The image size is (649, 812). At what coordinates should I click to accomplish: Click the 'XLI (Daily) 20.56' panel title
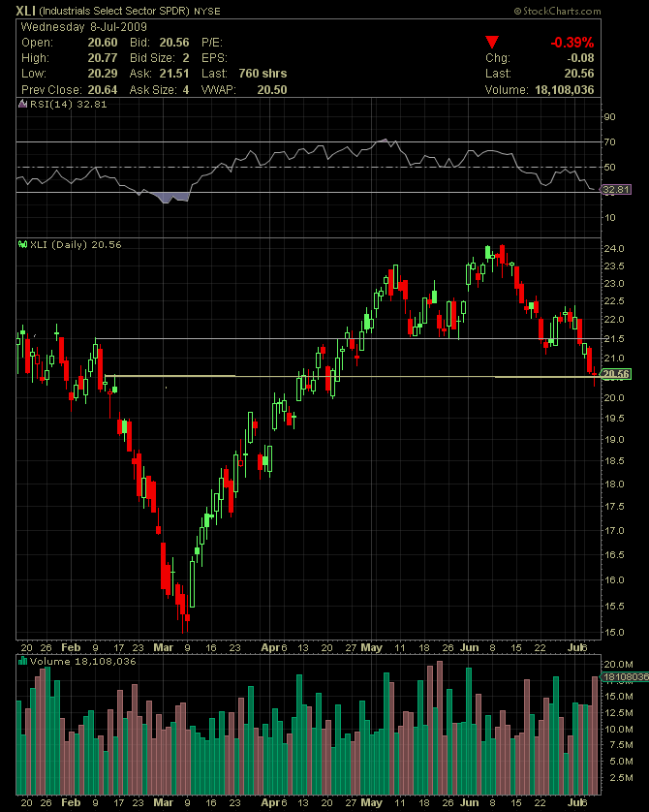pos(76,244)
